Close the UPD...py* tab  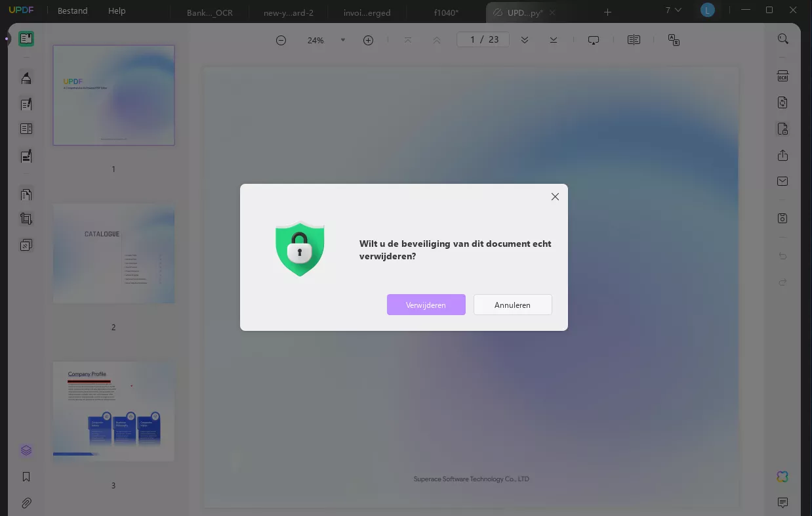(x=552, y=12)
